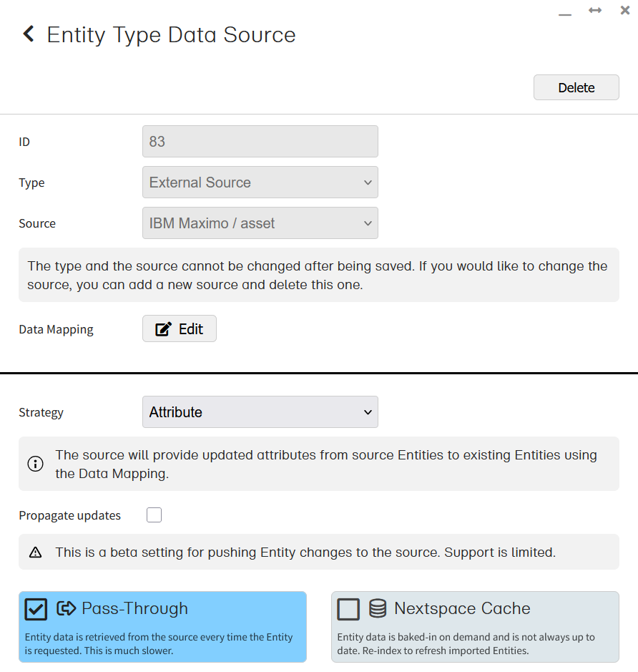
Task: Open the Strategy dropdown
Action: click(x=260, y=412)
